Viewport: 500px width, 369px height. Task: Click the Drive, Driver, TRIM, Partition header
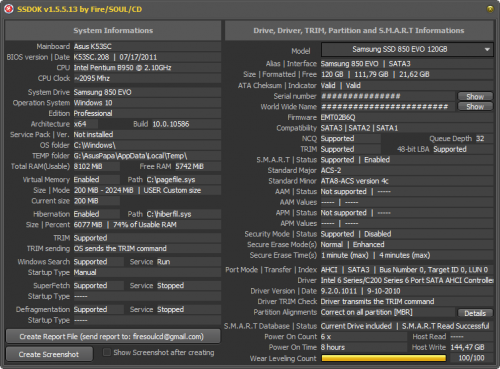click(x=359, y=31)
